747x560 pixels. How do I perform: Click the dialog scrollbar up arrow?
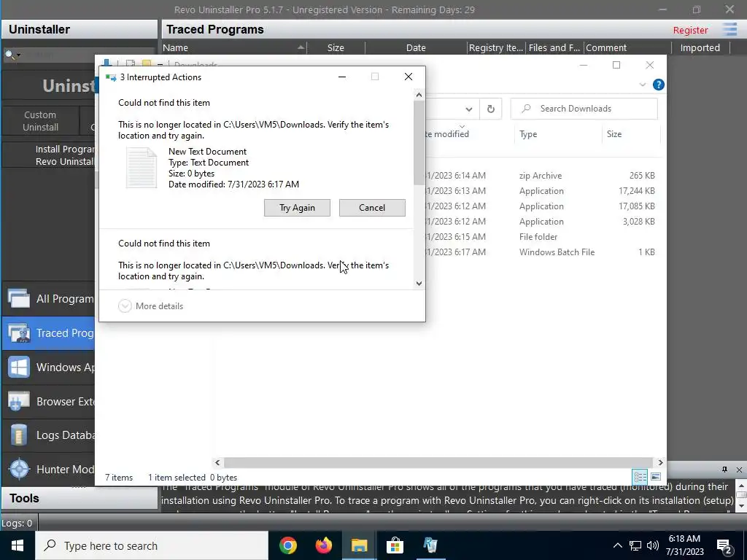[419, 95]
